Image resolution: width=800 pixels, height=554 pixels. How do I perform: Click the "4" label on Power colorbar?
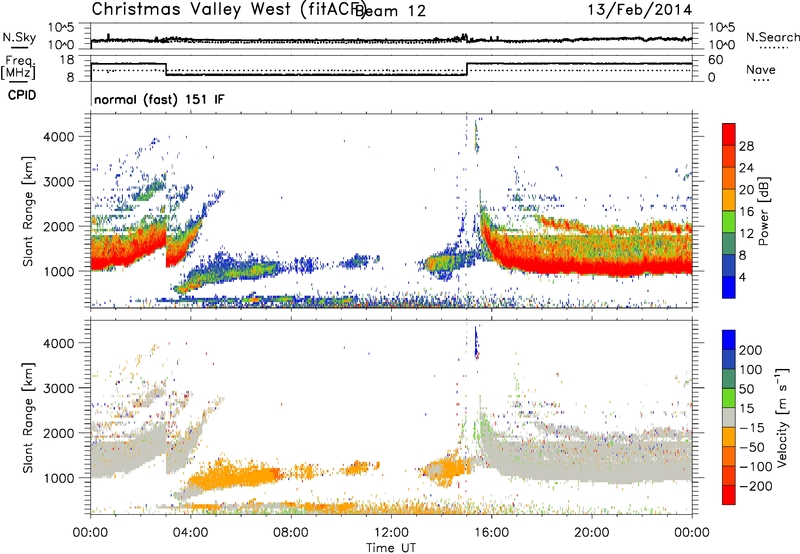coord(742,277)
